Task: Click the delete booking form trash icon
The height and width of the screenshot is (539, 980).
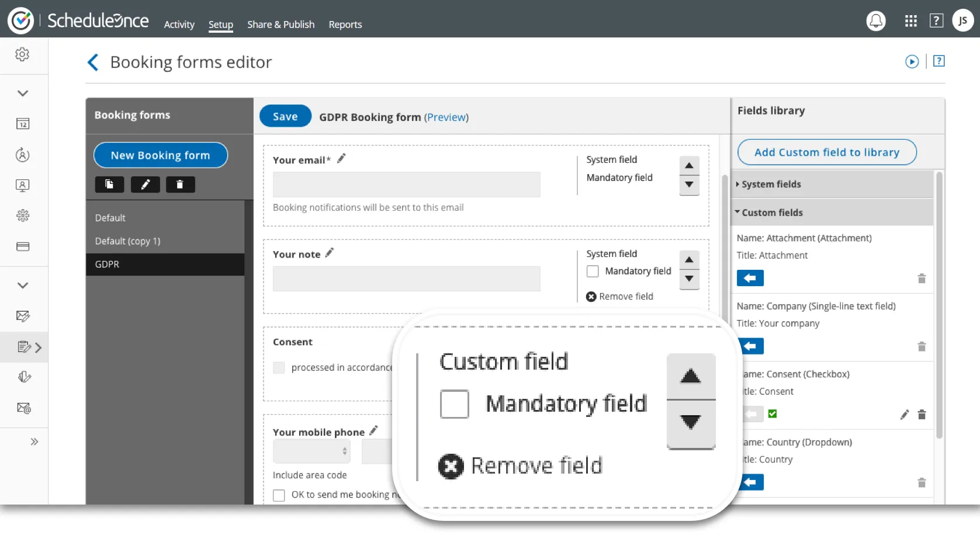Action: tap(180, 185)
